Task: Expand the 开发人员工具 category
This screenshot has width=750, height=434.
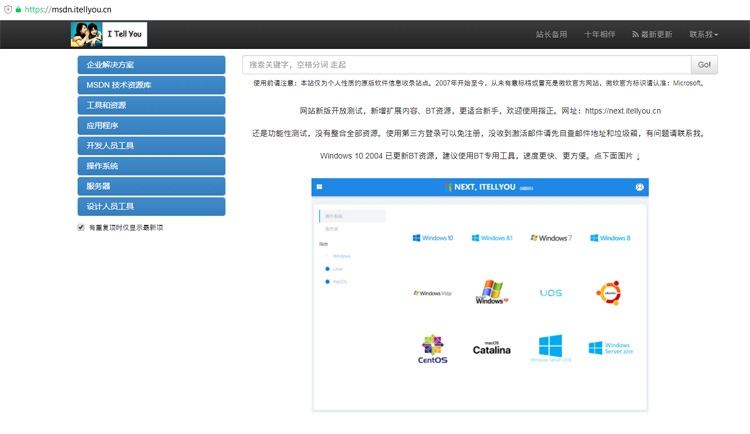Action: (x=151, y=145)
